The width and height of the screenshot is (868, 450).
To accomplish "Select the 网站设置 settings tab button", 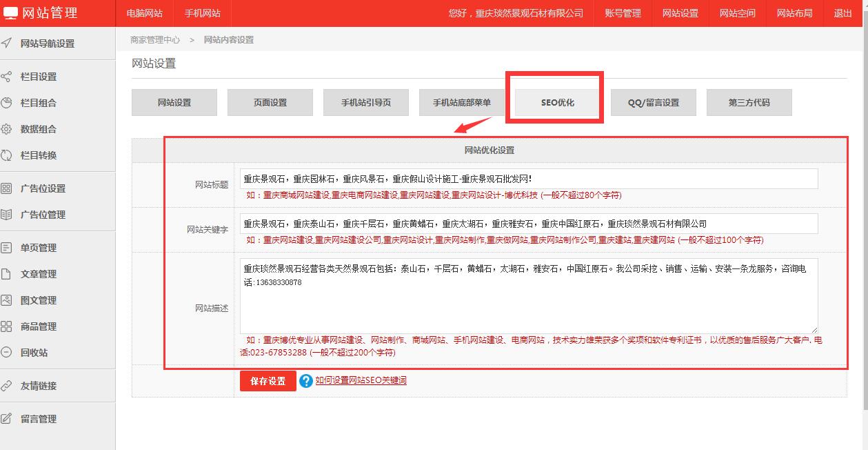I will [174, 102].
